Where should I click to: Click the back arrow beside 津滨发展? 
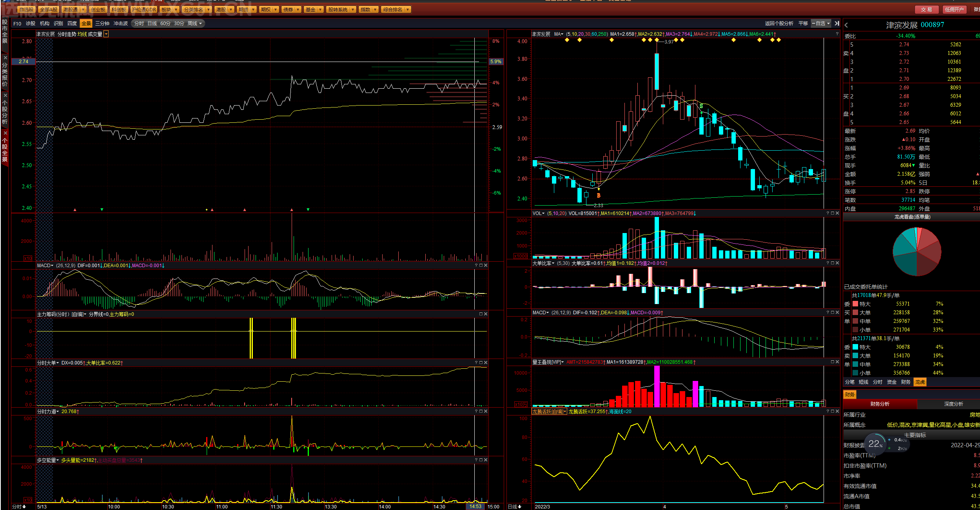pyautogui.click(x=846, y=25)
